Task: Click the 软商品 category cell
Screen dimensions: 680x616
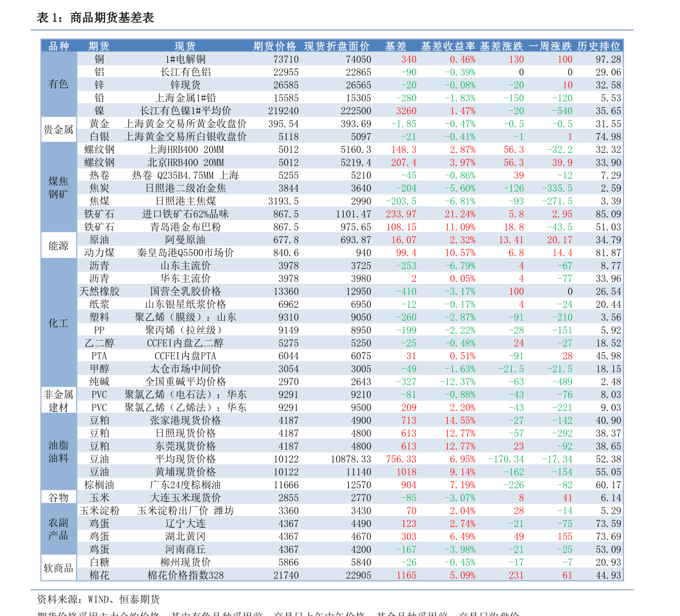Action: 59,568
